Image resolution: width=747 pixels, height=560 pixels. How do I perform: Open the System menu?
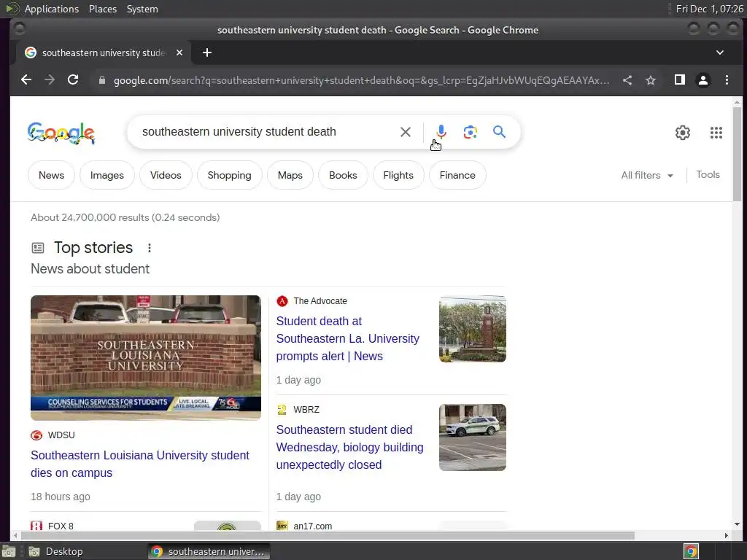142,9
